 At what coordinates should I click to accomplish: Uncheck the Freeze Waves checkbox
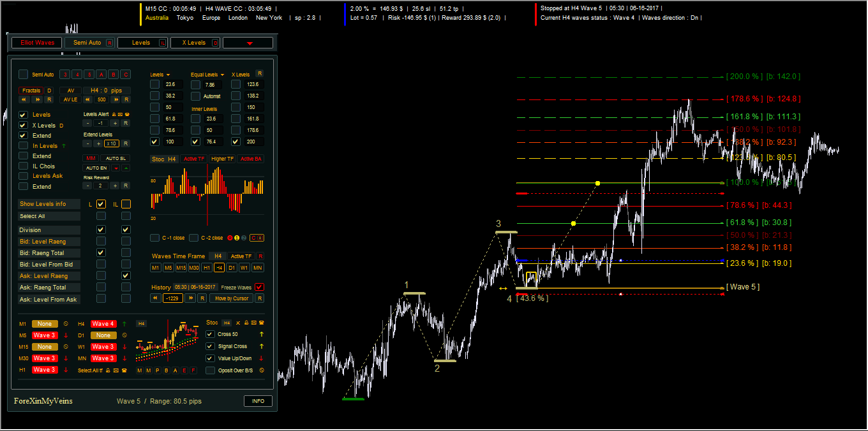[x=259, y=287]
